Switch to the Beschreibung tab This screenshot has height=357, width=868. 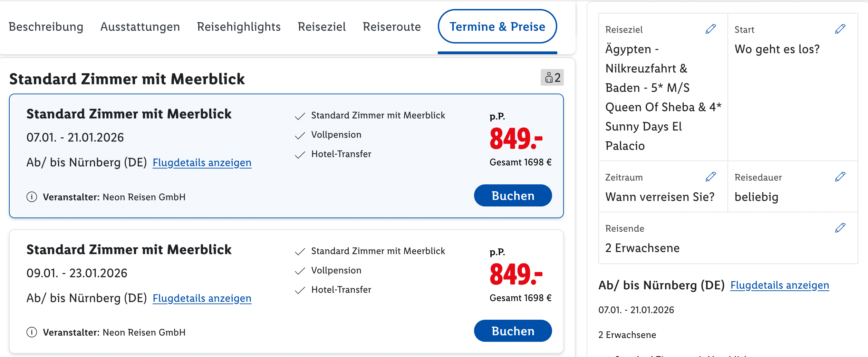[46, 27]
